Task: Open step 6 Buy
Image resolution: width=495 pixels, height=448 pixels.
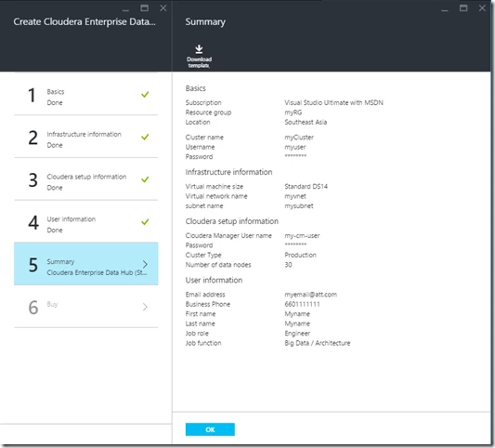Action: [85, 307]
